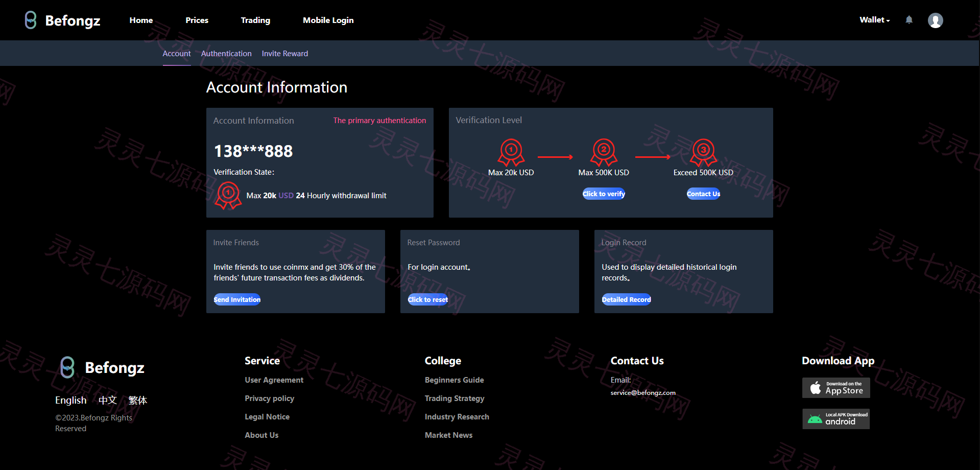
Task: Expand the Wallet dropdown
Action: (874, 20)
